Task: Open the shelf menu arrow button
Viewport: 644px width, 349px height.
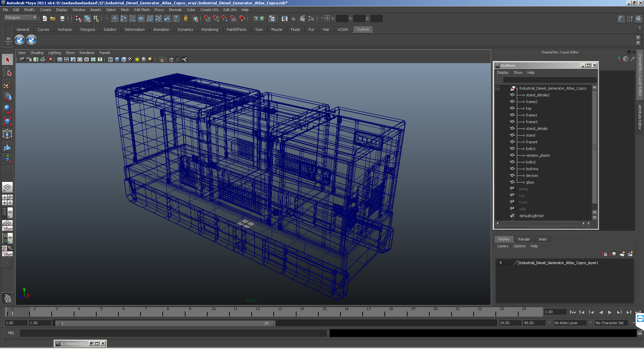Action: 8,44
